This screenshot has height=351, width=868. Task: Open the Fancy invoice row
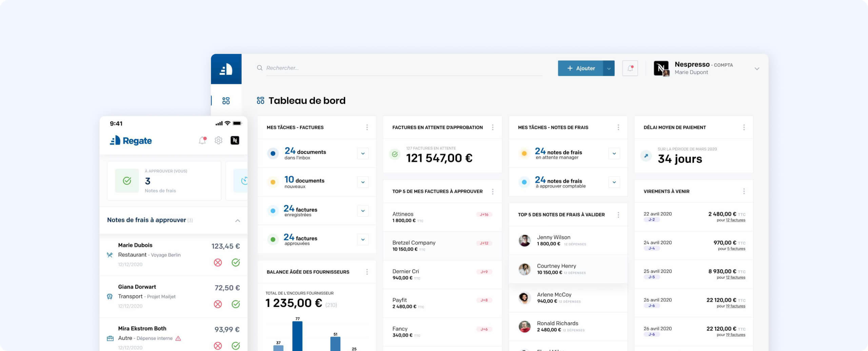(x=442, y=332)
